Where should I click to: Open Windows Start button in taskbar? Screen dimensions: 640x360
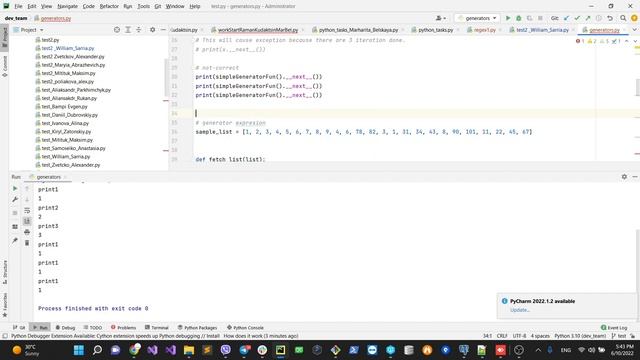pos(79,350)
